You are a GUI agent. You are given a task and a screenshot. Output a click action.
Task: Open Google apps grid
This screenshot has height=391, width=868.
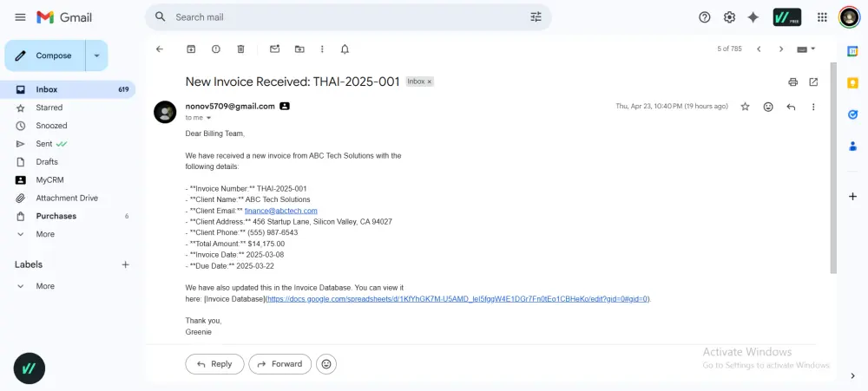[x=822, y=17]
